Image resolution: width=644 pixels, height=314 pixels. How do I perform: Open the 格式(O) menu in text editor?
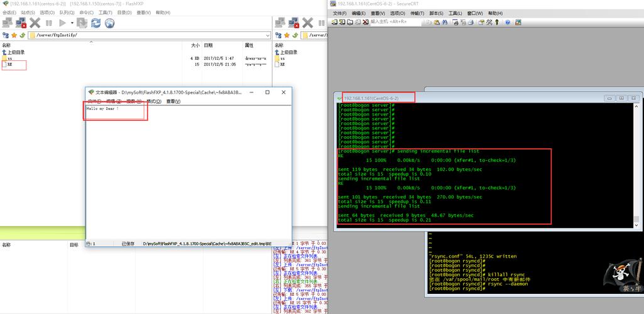coord(153,101)
